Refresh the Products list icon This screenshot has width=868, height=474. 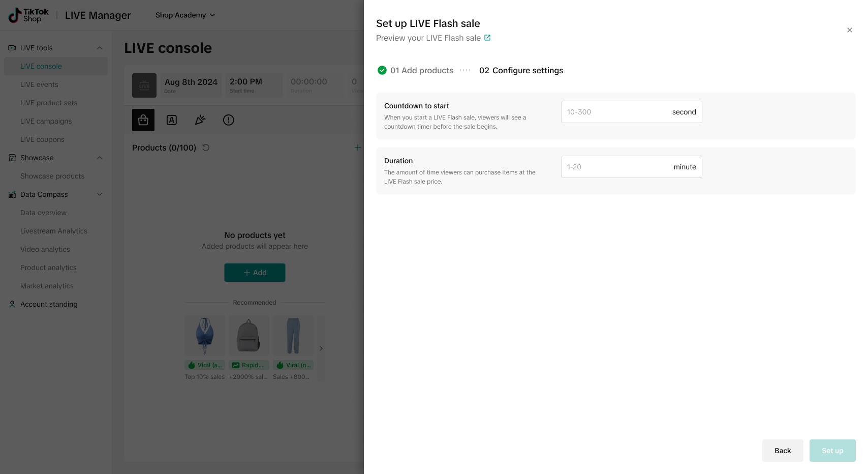pyautogui.click(x=206, y=147)
